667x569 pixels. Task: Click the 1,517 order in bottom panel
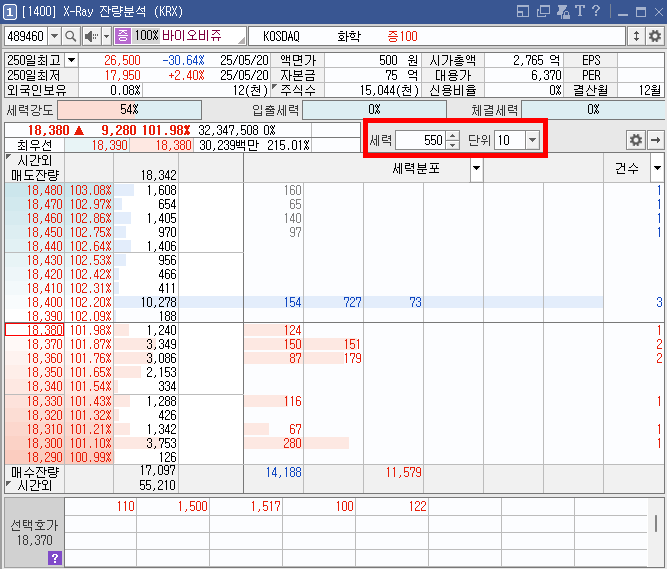tap(265, 506)
